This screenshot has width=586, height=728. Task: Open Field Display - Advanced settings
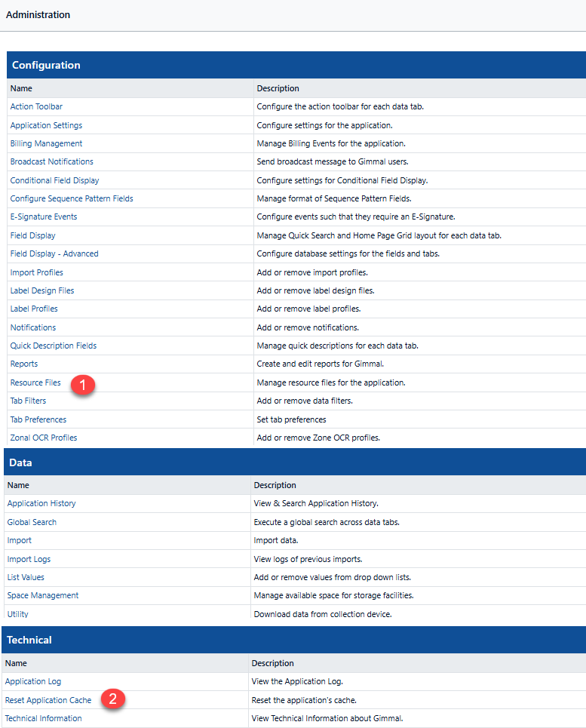point(54,253)
